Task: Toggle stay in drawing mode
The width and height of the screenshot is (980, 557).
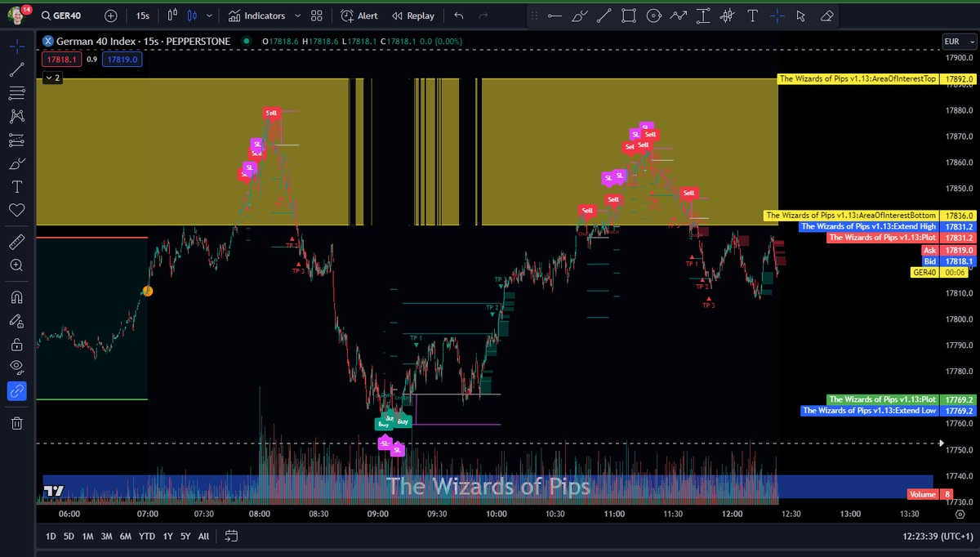Action: coord(16,320)
